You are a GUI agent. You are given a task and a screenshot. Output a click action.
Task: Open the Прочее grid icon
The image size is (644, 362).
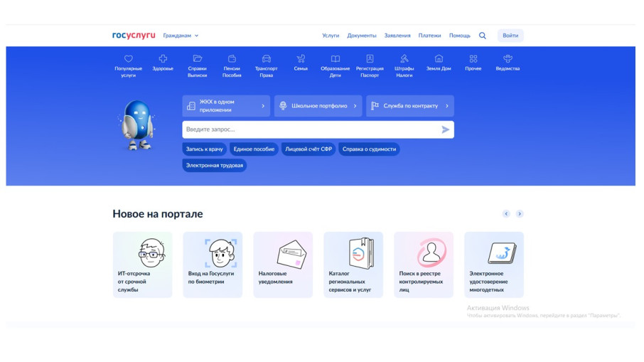(473, 58)
